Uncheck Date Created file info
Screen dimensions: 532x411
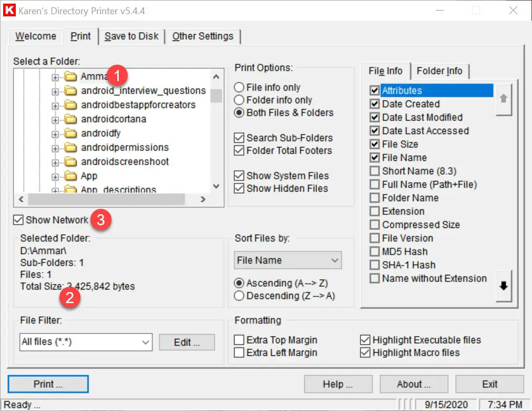(375, 104)
